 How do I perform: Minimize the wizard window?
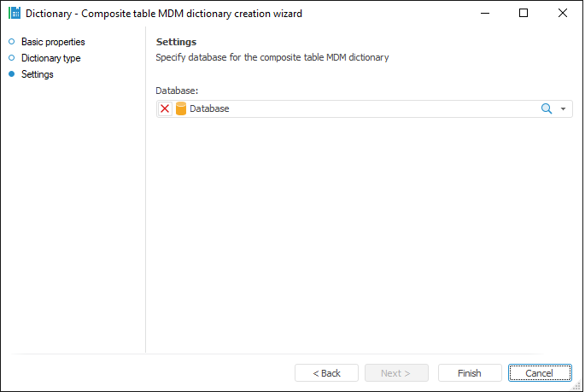point(484,14)
